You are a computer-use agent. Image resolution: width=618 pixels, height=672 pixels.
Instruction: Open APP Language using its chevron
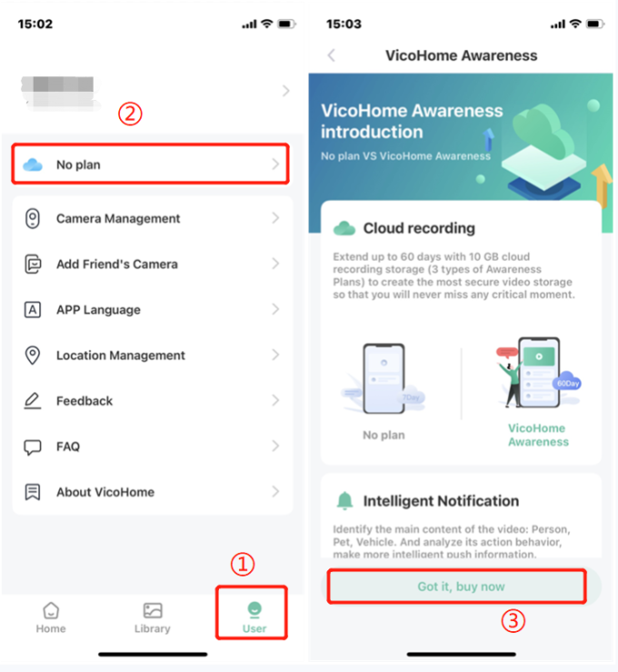[275, 309]
